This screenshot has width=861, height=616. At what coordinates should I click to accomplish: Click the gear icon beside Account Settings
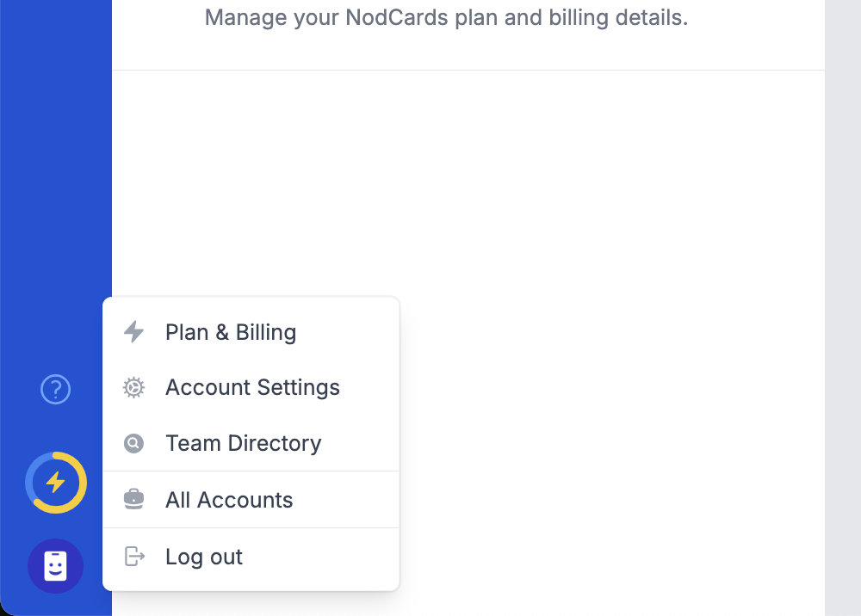[133, 388]
